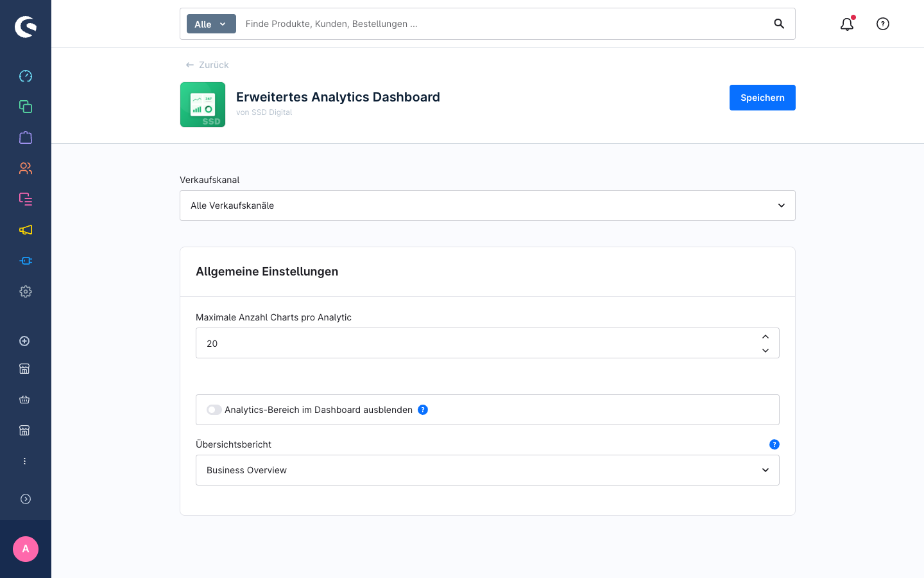The width and height of the screenshot is (924, 578).
Task: Click the search field Finde Produkte, Kunden
Action: pyautogui.click(x=504, y=24)
